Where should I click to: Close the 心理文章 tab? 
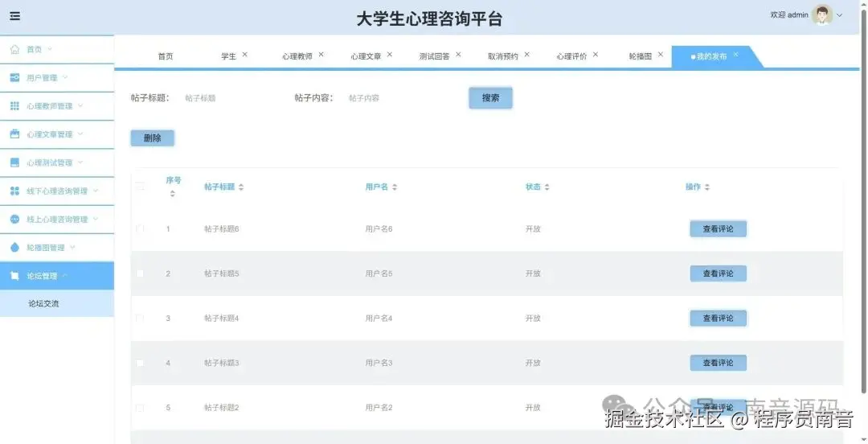tap(390, 55)
